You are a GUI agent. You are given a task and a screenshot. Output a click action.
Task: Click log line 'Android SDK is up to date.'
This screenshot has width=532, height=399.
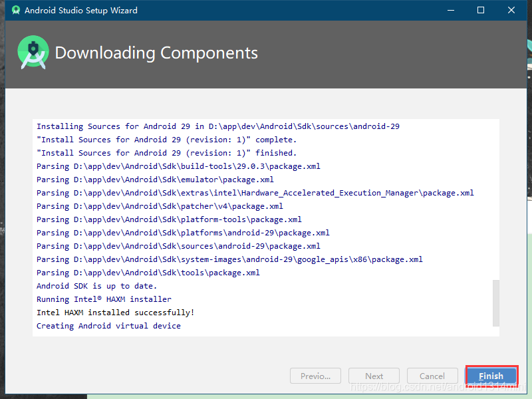click(x=96, y=286)
